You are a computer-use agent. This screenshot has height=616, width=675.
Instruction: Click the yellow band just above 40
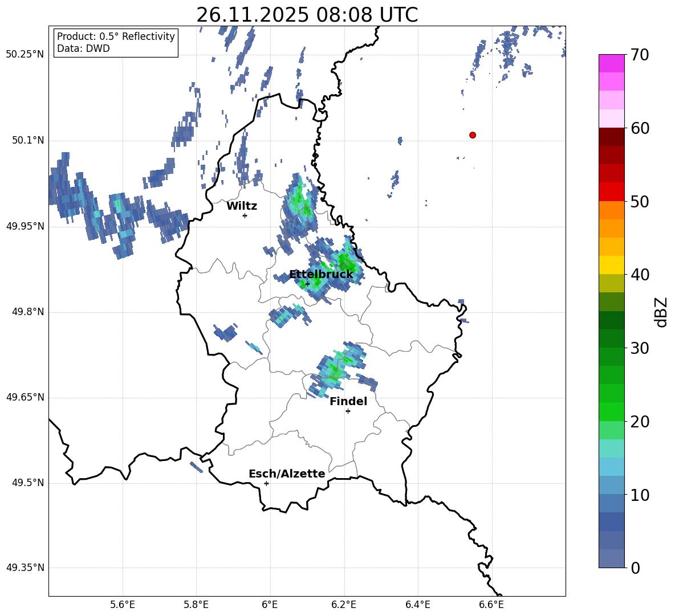612,265
